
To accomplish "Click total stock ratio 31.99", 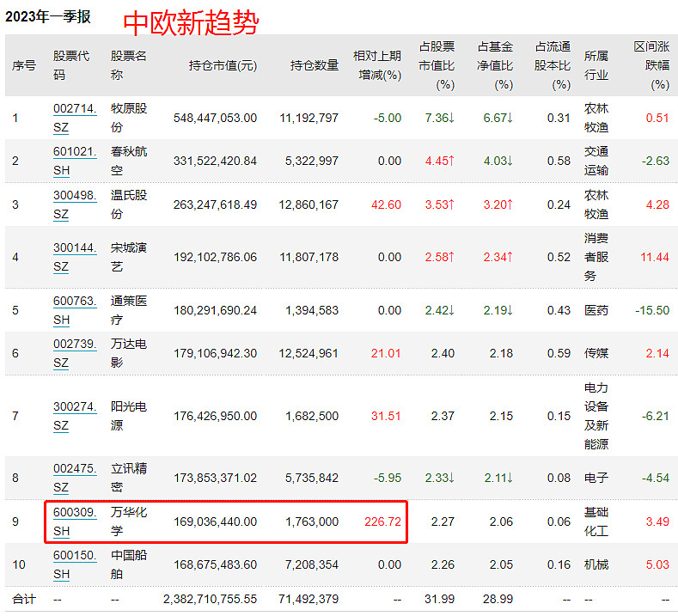I will tap(439, 599).
